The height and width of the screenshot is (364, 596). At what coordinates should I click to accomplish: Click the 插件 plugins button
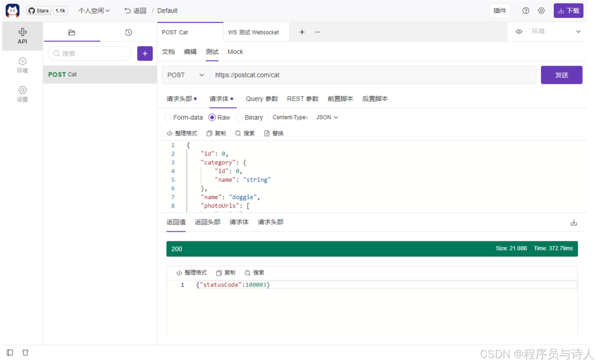500,10
